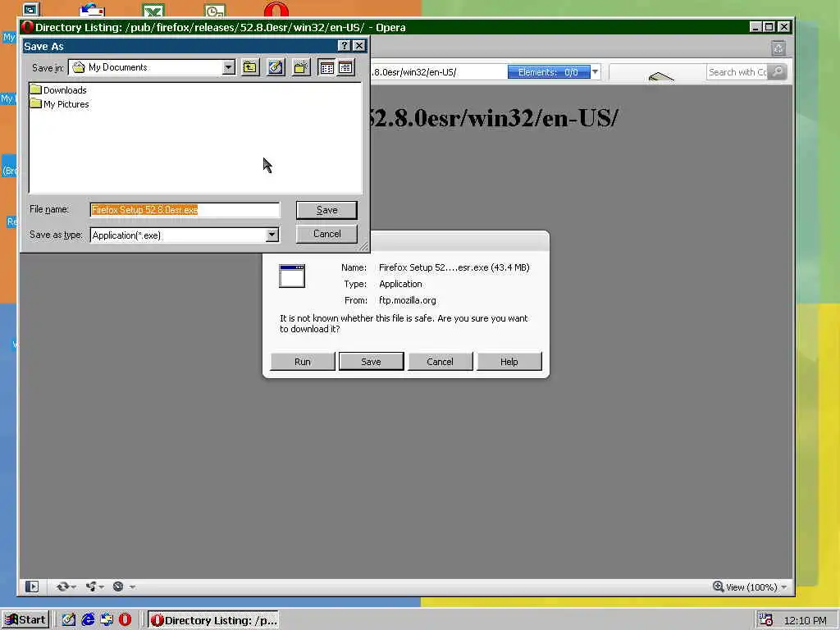Launch Internet Explorer from quick launch
Screen dimensions: 840x630
click(88, 620)
